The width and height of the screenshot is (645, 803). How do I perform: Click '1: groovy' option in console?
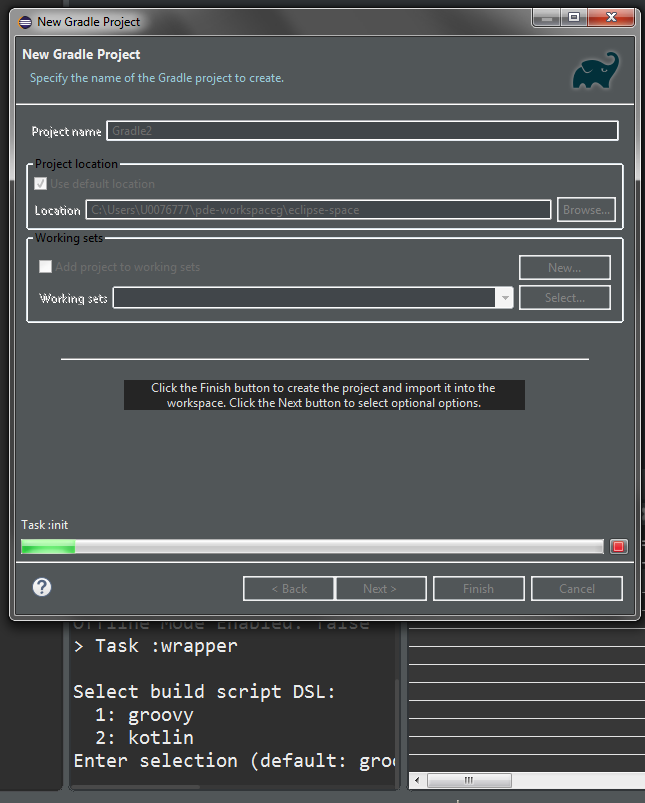pyautogui.click(x=144, y=715)
